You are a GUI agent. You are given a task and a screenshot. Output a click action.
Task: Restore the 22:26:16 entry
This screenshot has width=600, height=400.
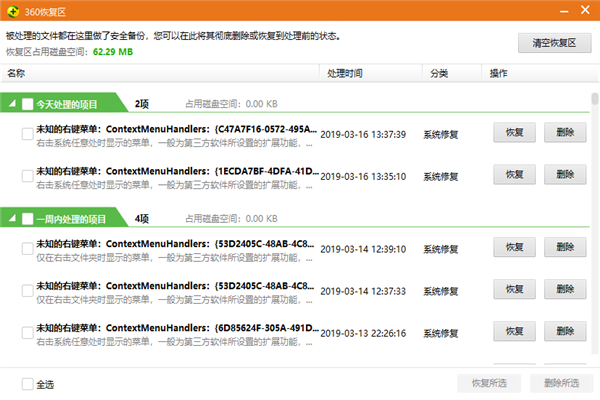pyautogui.click(x=514, y=331)
